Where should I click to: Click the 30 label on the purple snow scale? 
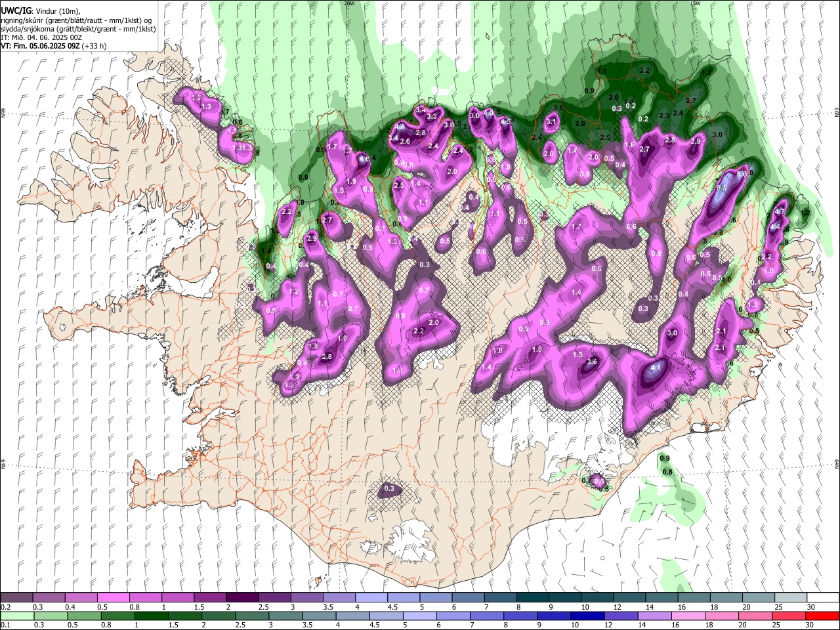point(810,608)
